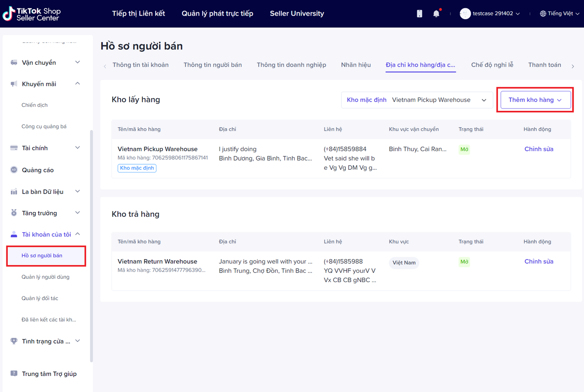The height and width of the screenshot is (392, 584).
Task: Open the mobile phone icon in header
Action: click(419, 14)
